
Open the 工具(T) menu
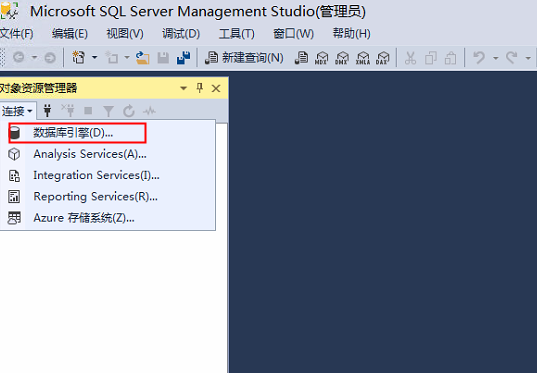(x=236, y=34)
